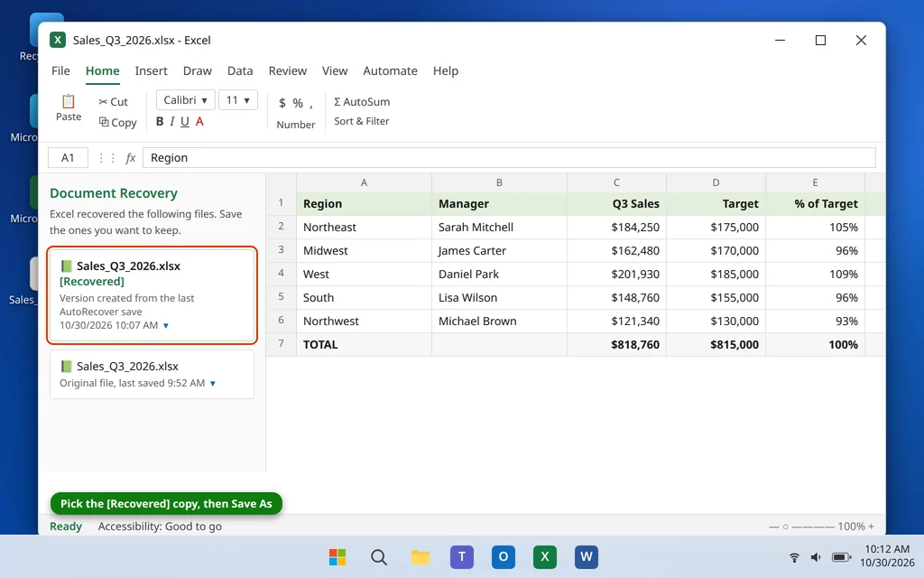Open Teams from the taskbar
924x578 pixels.
point(462,556)
